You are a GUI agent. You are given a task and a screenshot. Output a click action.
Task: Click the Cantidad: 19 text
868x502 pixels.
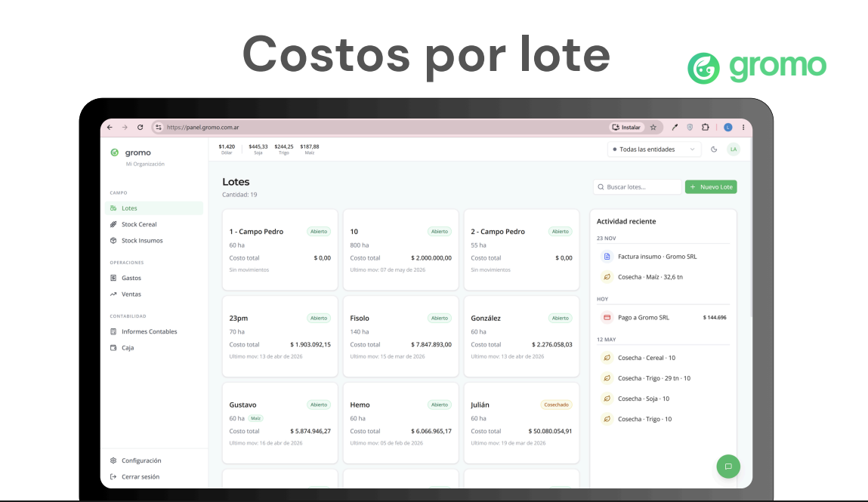coord(239,195)
